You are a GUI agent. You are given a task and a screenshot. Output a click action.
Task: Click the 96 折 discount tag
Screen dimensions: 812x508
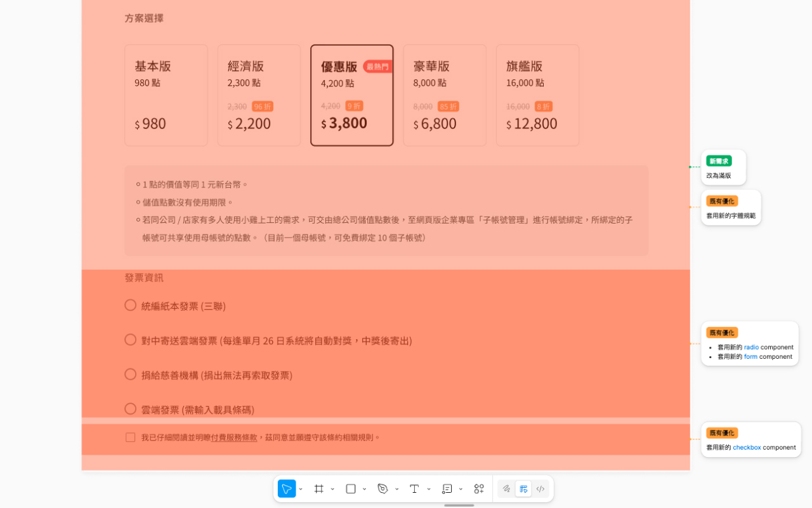pos(263,107)
